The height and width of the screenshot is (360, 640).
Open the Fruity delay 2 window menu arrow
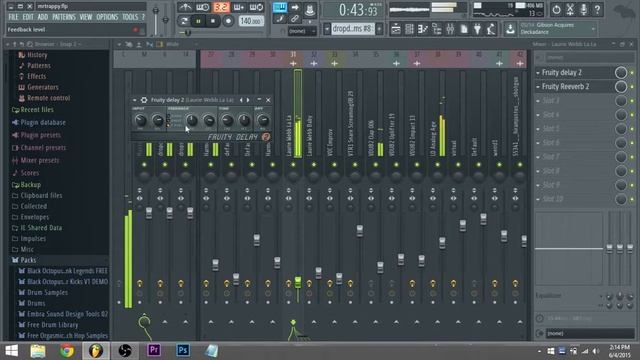(135, 100)
